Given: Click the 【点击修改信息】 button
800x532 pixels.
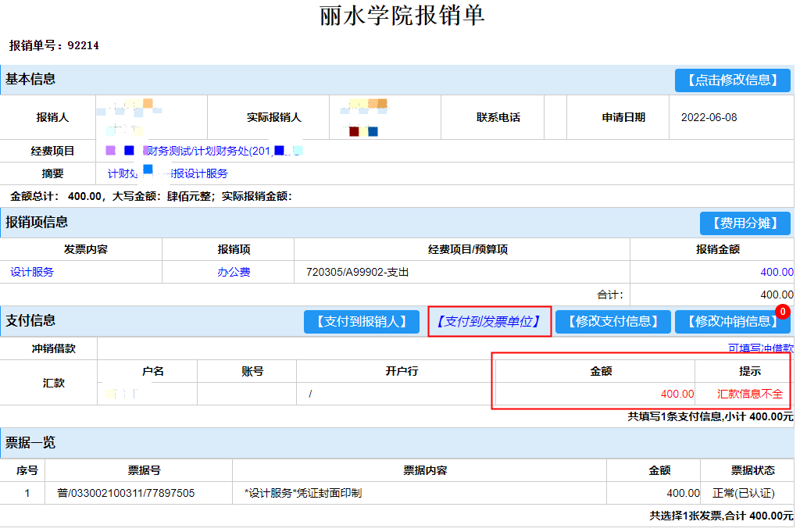Looking at the screenshot, I should tap(732, 80).
